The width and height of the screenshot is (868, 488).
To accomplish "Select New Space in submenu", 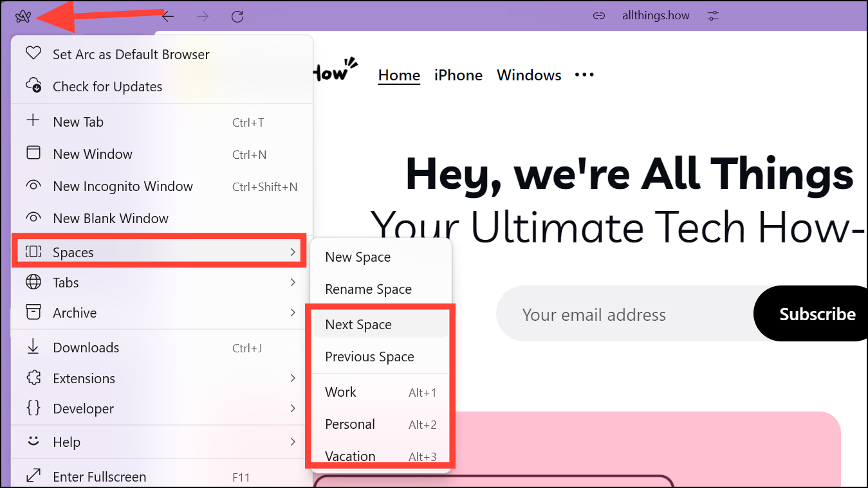I will [381, 257].
